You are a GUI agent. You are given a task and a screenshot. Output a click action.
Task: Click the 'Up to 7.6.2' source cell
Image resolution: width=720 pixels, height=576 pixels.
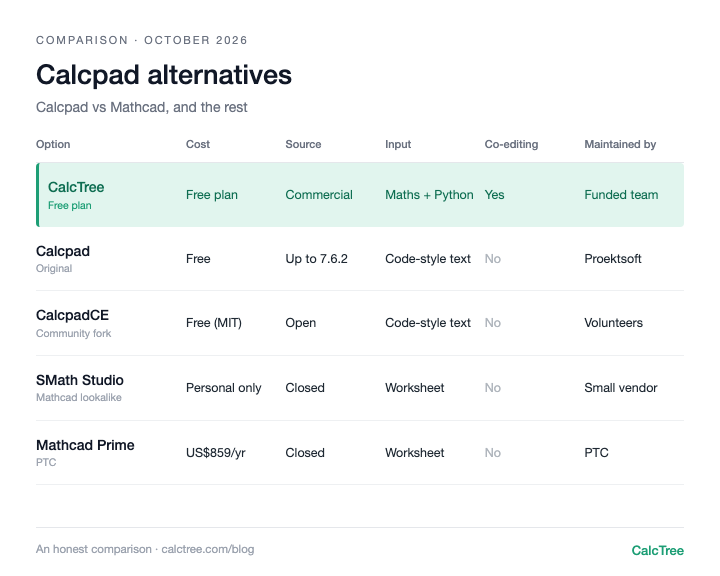click(316, 259)
